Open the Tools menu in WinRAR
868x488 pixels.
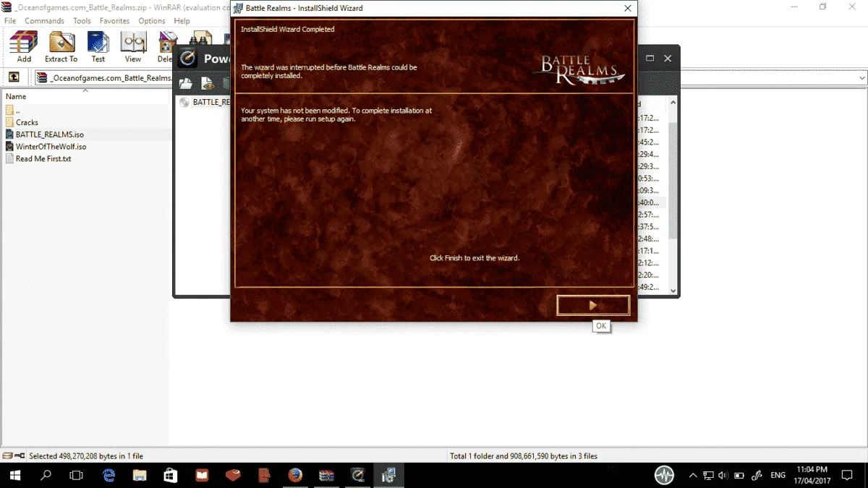coord(82,21)
